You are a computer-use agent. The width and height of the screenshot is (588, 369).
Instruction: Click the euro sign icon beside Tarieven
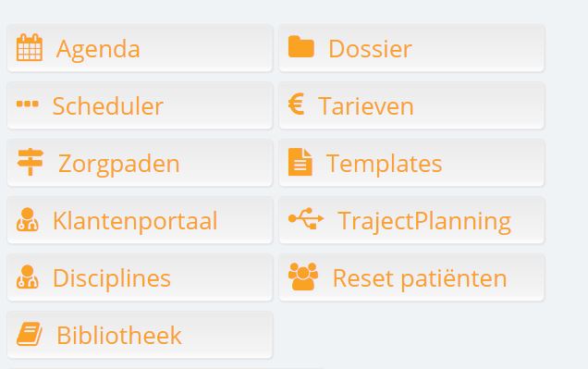(x=296, y=104)
